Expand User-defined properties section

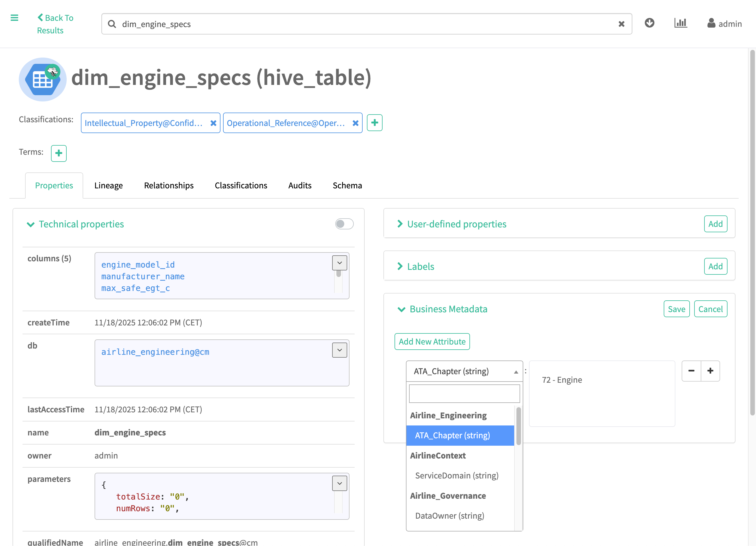point(456,224)
